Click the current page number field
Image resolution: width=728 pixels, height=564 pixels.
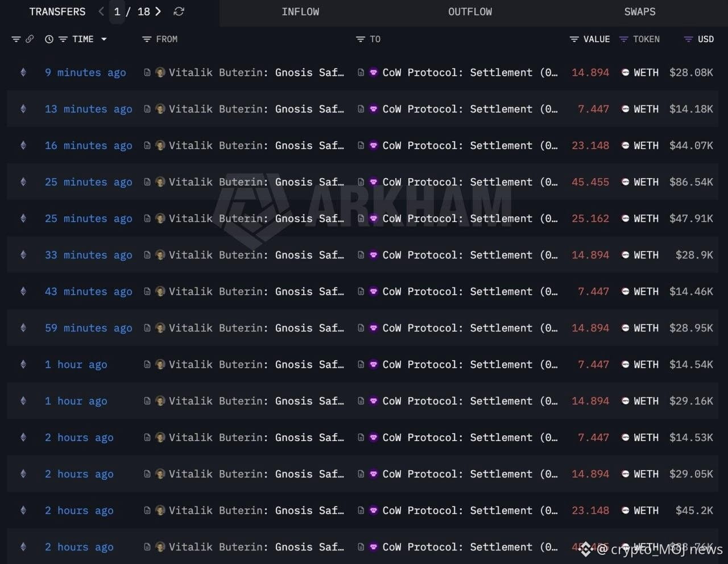pyautogui.click(x=117, y=11)
